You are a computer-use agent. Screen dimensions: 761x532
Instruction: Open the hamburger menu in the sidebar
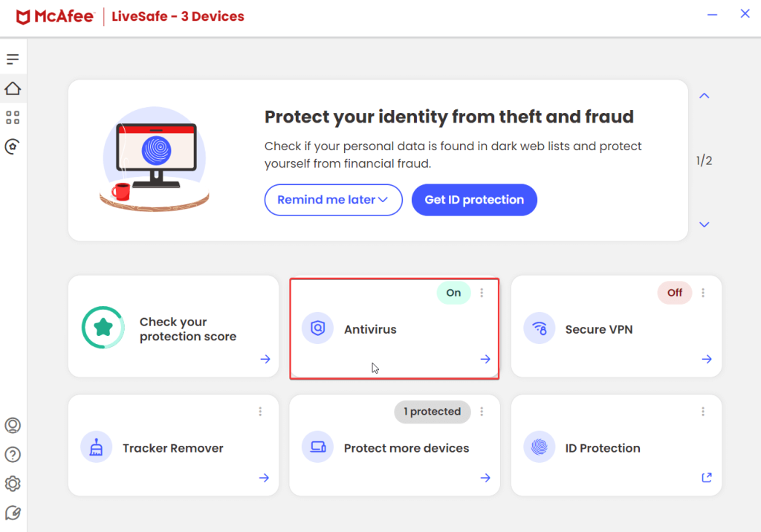coord(13,59)
